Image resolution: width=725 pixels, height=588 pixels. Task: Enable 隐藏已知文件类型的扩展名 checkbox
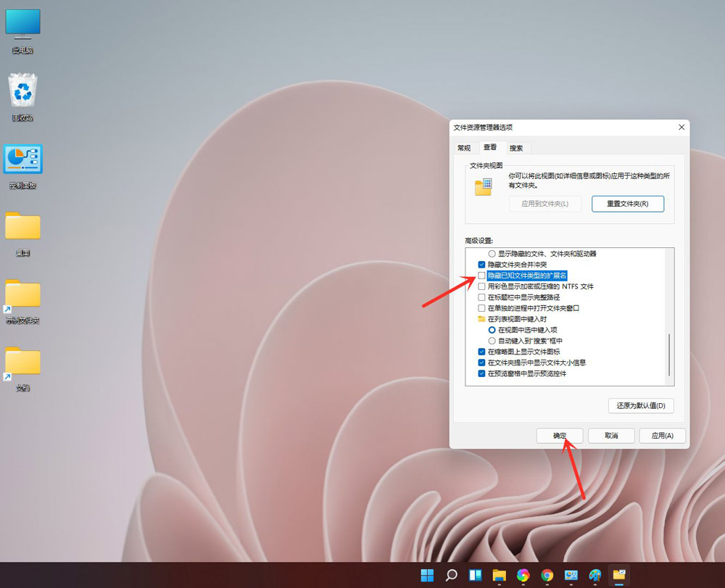coord(482,276)
